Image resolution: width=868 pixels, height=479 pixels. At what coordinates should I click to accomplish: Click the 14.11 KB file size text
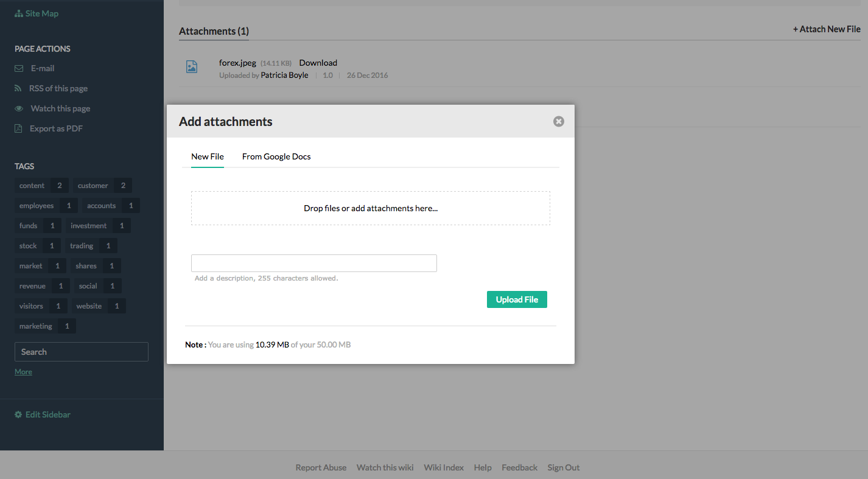[276, 63]
